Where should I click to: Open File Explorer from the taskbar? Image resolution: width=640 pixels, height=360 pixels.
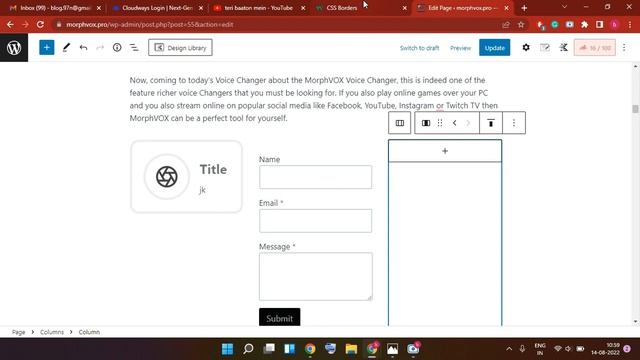pos(351,349)
